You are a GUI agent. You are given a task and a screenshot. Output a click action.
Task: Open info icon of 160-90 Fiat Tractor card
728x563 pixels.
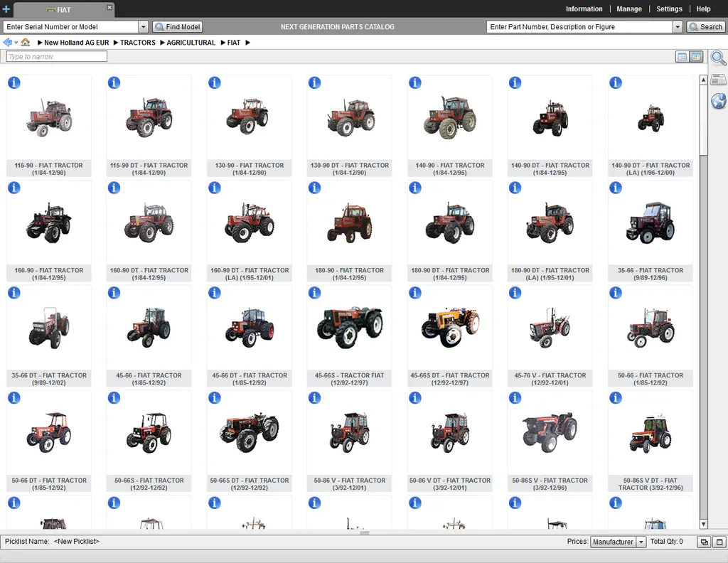(x=14, y=188)
